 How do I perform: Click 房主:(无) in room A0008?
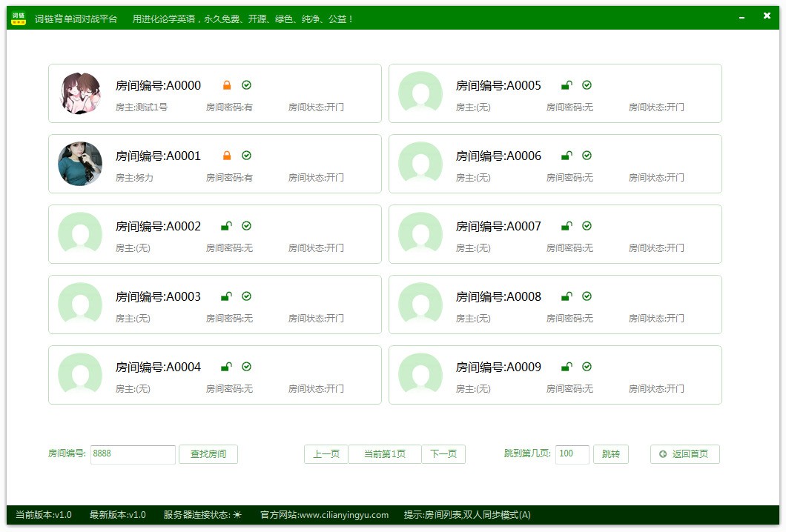(x=473, y=319)
